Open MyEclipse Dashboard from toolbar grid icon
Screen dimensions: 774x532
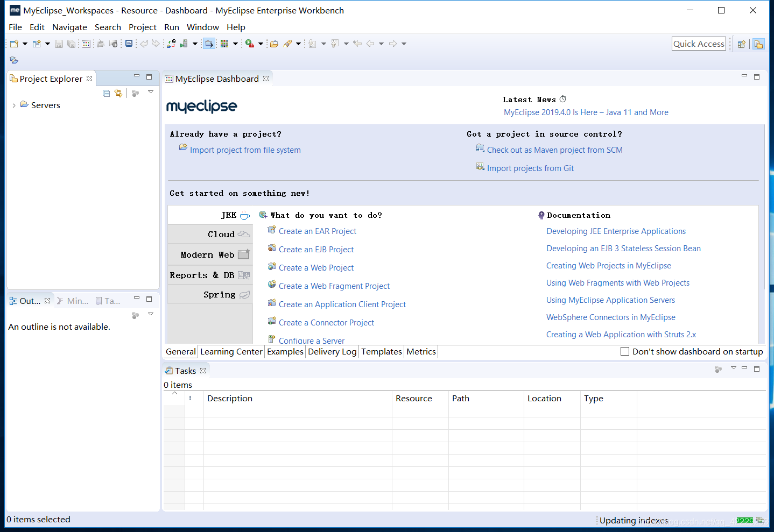86,44
